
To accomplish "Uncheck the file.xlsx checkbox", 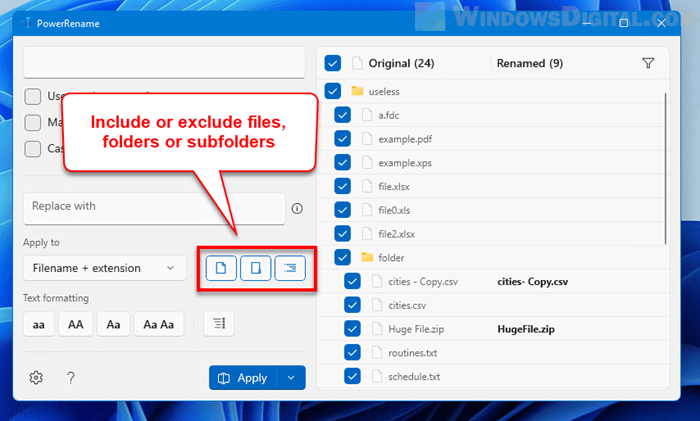I will click(342, 186).
